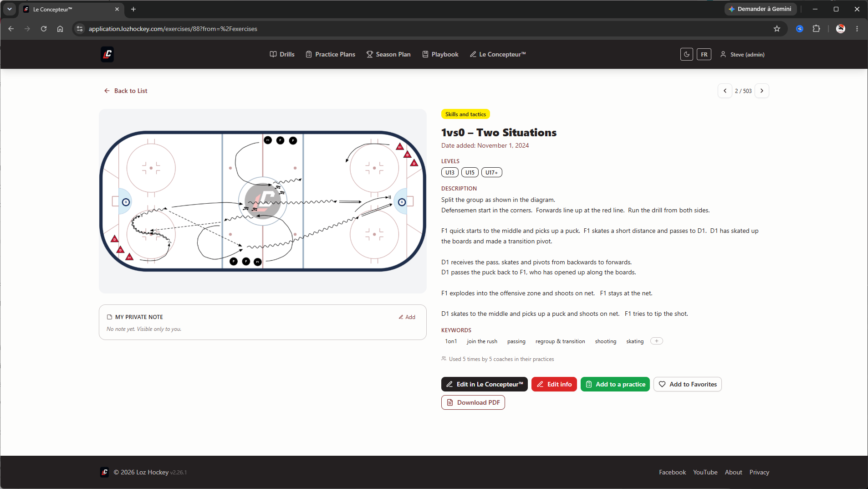Add exercise to Favorites
Screen dimensions: 868x489
coord(688,384)
